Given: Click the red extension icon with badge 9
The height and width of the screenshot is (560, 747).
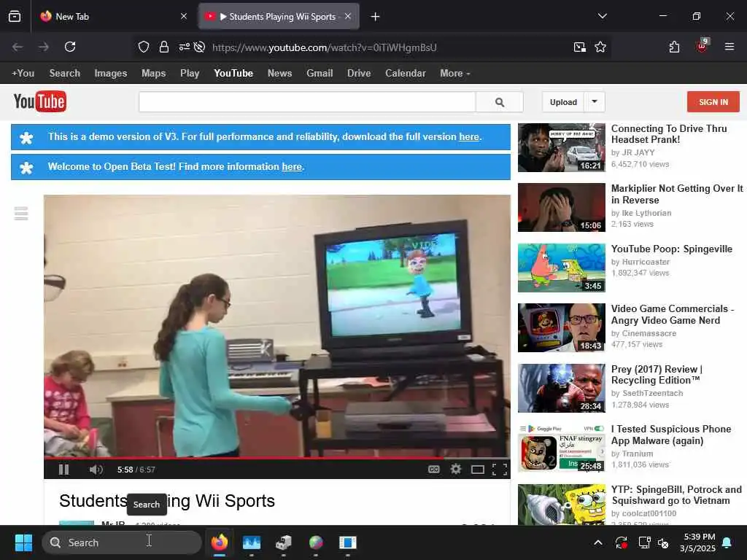Looking at the screenshot, I should click(703, 46).
